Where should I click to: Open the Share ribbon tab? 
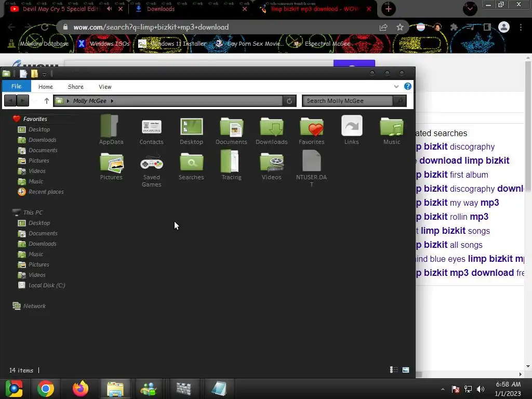click(76, 87)
